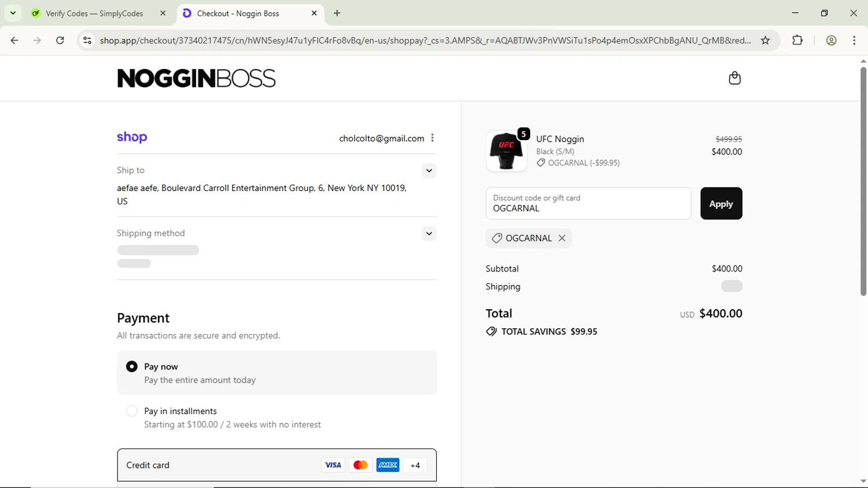The height and width of the screenshot is (488, 868).
Task: Click the quantity badge 5 on product
Action: point(524,134)
